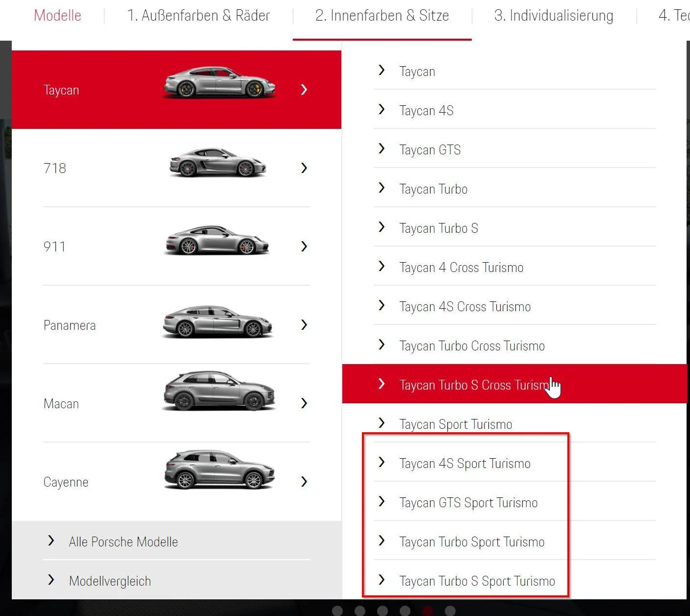Click chevron icon beside Modellvergleich
Screen dimensions: 690x616
pos(51,580)
